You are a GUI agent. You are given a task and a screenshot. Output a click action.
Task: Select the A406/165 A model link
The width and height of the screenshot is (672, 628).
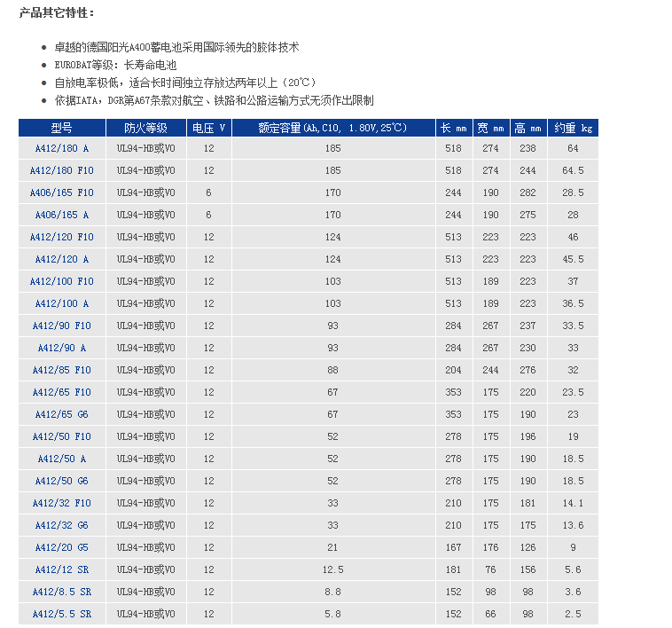(x=61, y=215)
